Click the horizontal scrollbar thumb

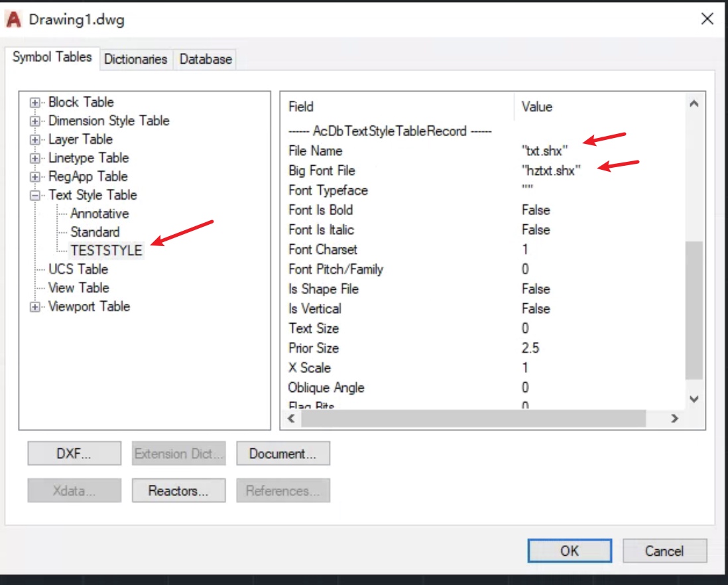coord(473,419)
